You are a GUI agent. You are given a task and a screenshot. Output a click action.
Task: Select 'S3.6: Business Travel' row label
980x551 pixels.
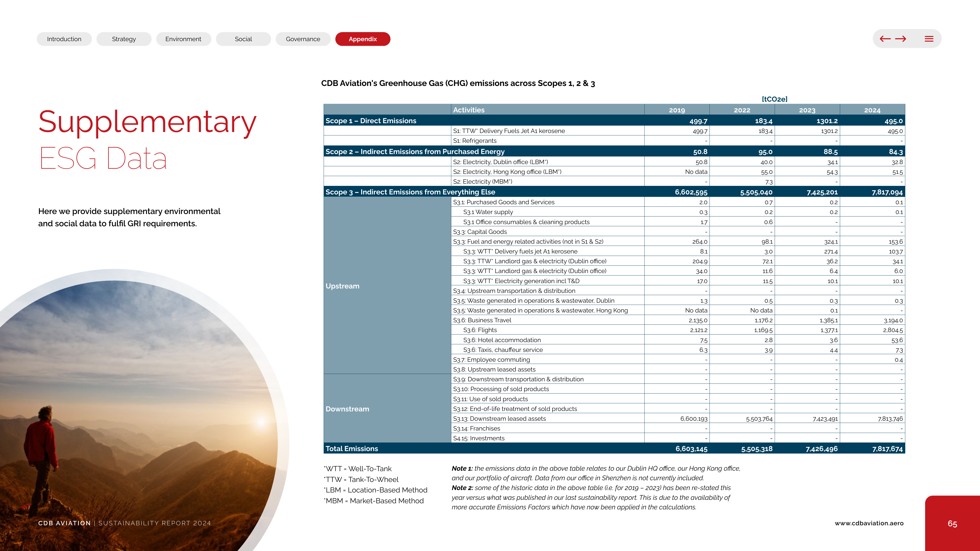482,320
